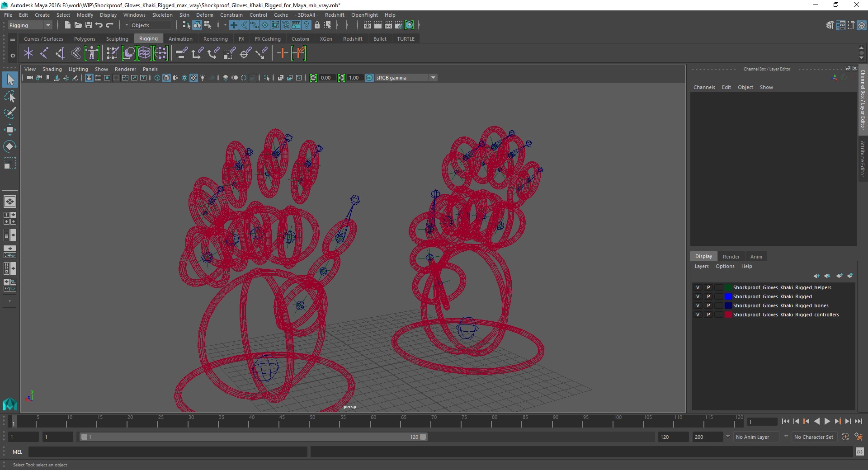Click the Create Joints shelf icon
The width and height of the screenshot is (868, 470).
tap(44, 53)
